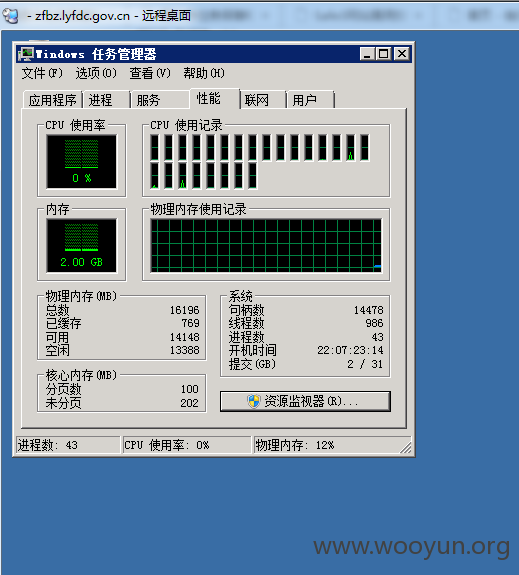Click the 空闲 label
This screenshot has width=519, height=575.
(57, 350)
